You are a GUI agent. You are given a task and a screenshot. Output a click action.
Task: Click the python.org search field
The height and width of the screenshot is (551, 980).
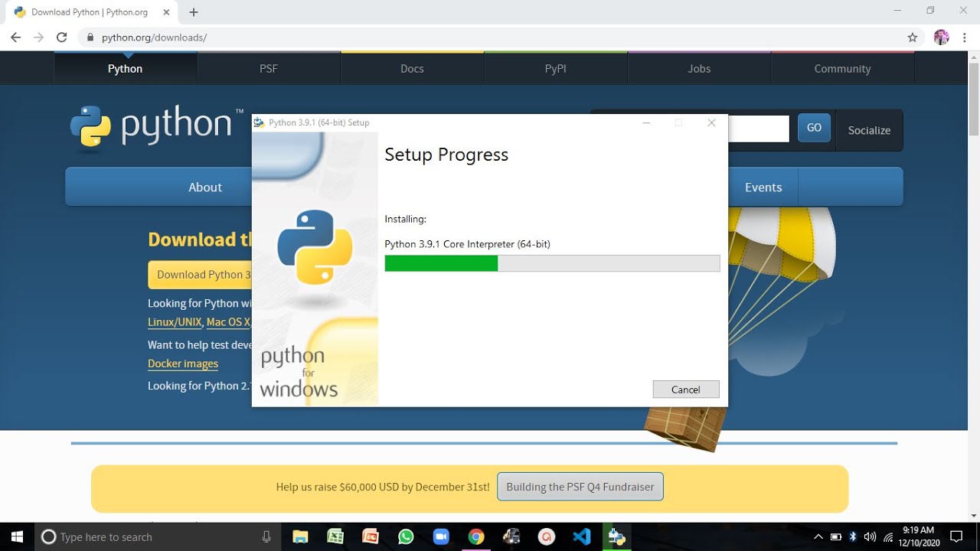coord(758,129)
